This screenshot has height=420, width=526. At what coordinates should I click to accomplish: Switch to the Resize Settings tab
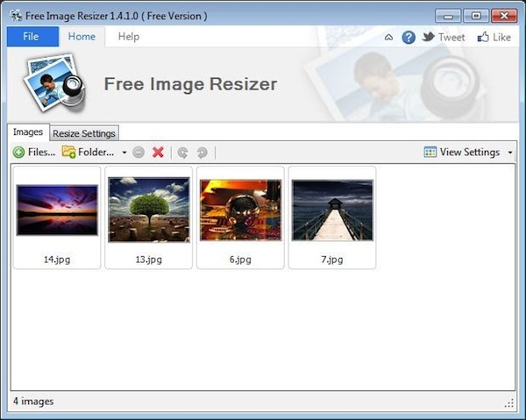pyautogui.click(x=84, y=133)
